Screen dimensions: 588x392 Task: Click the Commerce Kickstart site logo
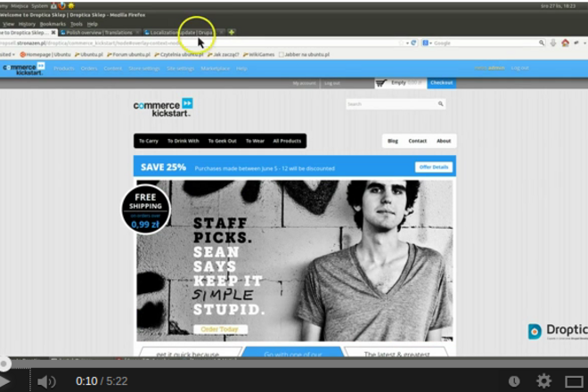163,108
